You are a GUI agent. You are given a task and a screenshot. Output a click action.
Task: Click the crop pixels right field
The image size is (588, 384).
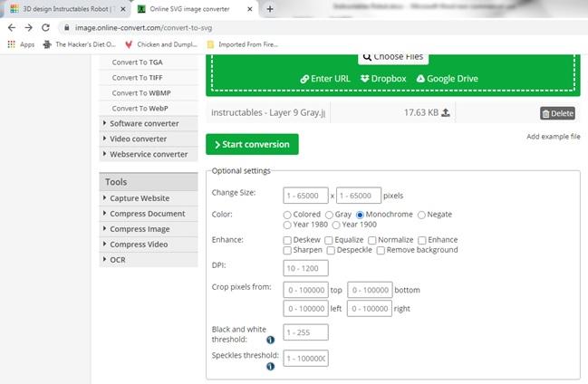tap(370, 309)
